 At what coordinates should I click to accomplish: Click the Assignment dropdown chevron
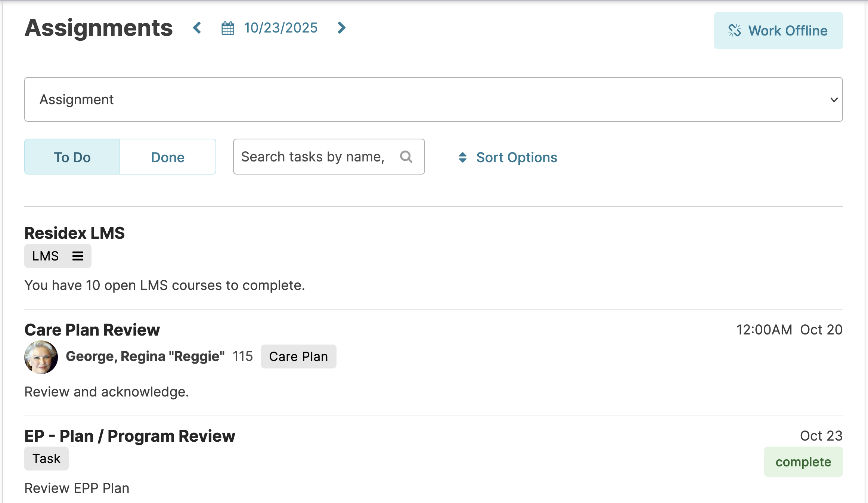[x=834, y=100]
